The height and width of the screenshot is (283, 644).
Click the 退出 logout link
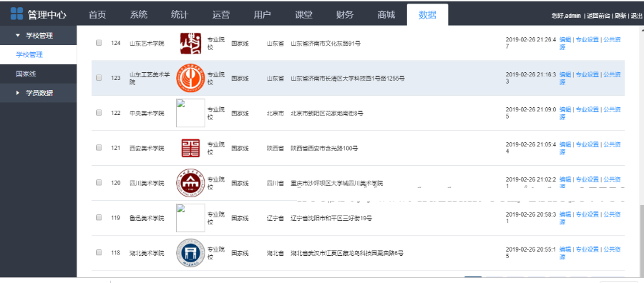pyautogui.click(x=636, y=16)
